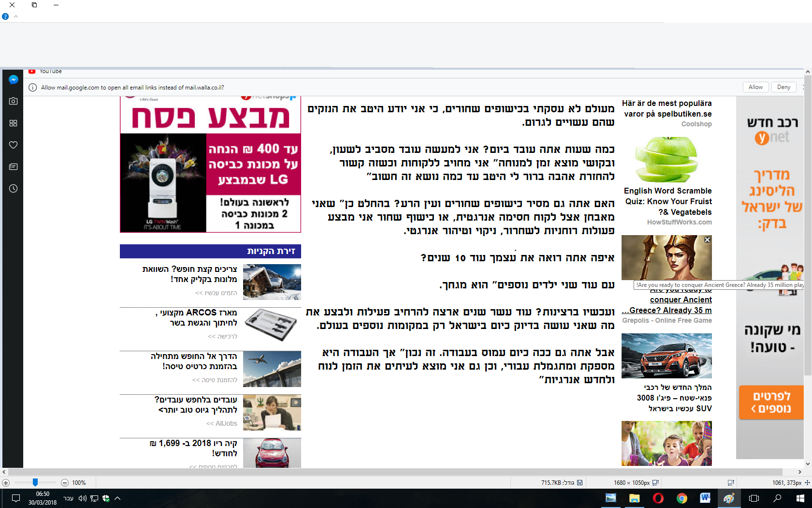The height and width of the screenshot is (508, 812).
Task: Open Opera browser from the taskbar
Action: click(x=658, y=498)
